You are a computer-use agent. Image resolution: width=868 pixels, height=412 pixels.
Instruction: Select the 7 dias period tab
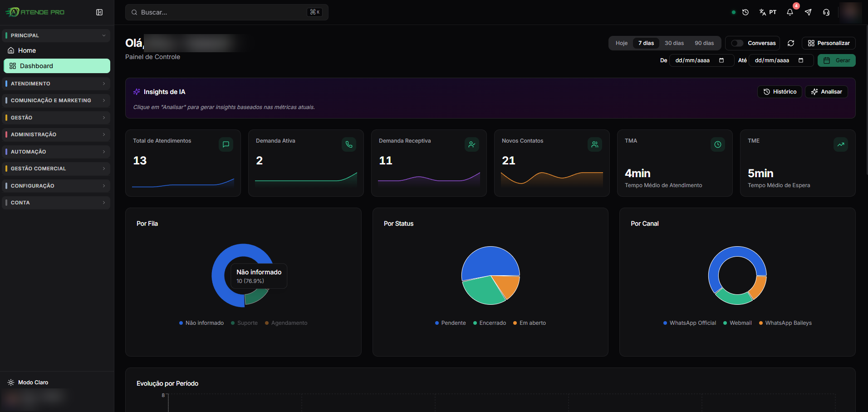tap(646, 43)
